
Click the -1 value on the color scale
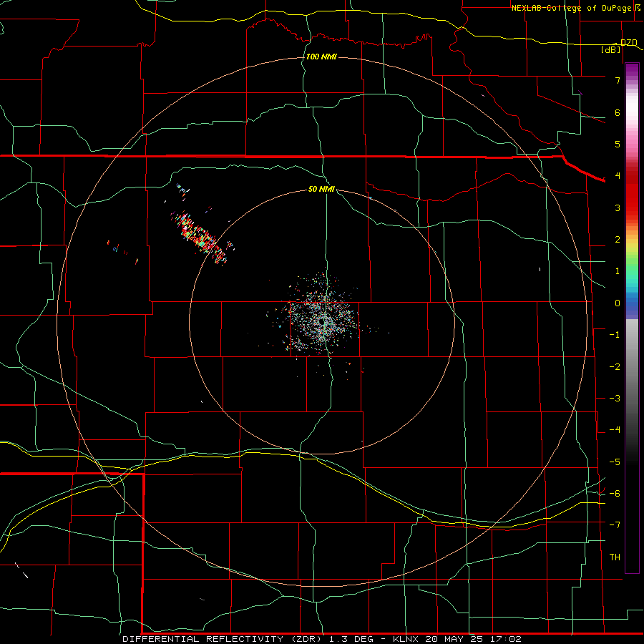click(x=615, y=335)
